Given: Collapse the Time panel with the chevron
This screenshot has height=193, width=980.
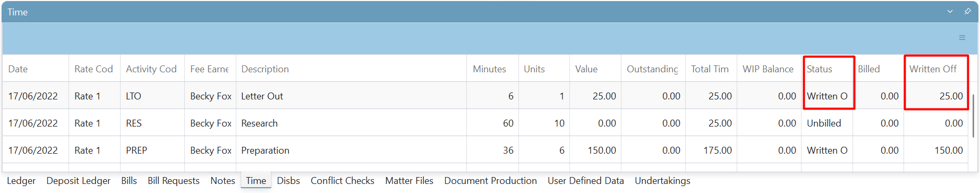Looking at the screenshot, I should click(x=950, y=11).
